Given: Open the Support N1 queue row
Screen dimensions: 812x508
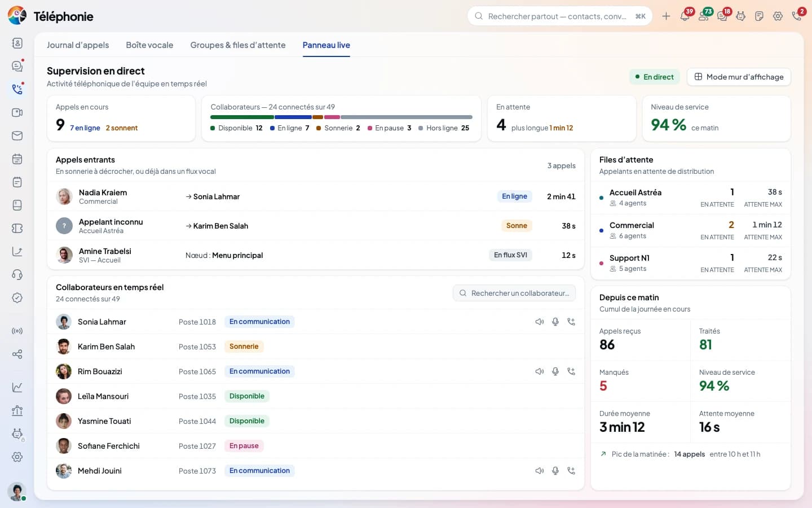Looking at the screenshot, I should click(x=691, y=263).
